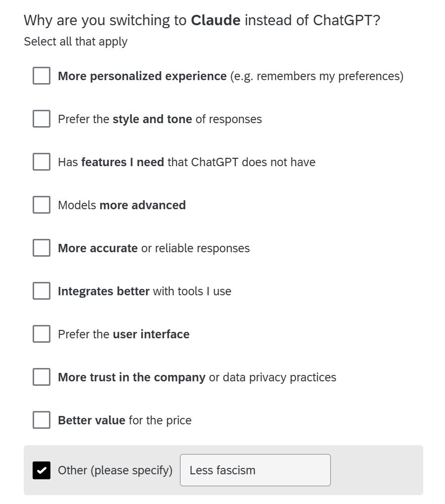Select the features I need checkbox
The height and width of the screenshot is (504, 445).
pos(42,162)
